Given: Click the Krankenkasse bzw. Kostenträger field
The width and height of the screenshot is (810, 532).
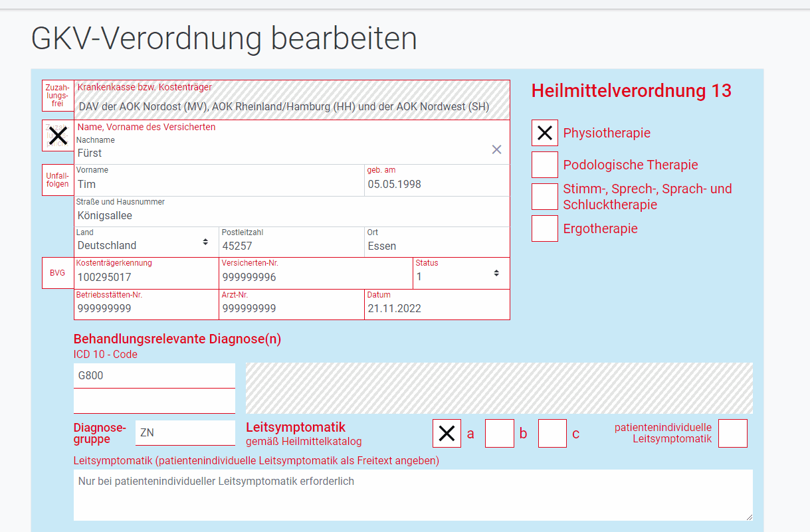Looking at the screenshot, I should (x=292, y=100).
